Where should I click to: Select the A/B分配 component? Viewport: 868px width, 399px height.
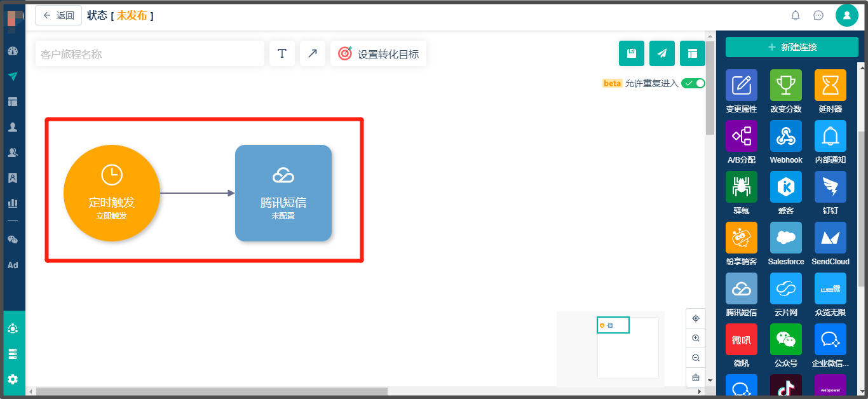pos(742,136)
